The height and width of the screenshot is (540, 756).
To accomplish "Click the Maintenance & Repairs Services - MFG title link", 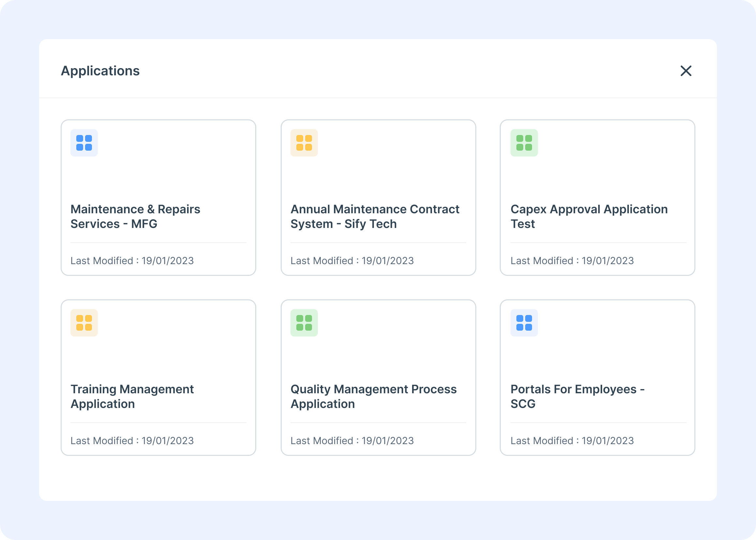I will point(135,216).
